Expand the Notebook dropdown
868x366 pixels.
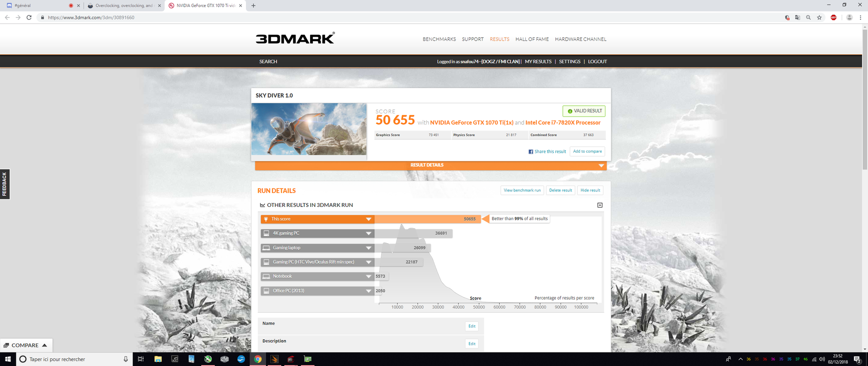(x=368, y=277)
